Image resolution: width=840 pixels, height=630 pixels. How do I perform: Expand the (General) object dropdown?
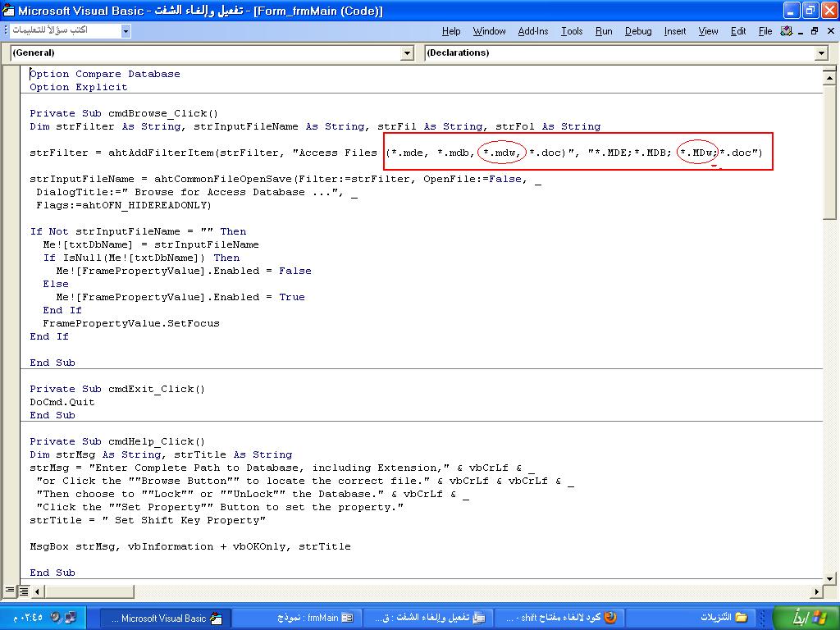click(408, 52)
